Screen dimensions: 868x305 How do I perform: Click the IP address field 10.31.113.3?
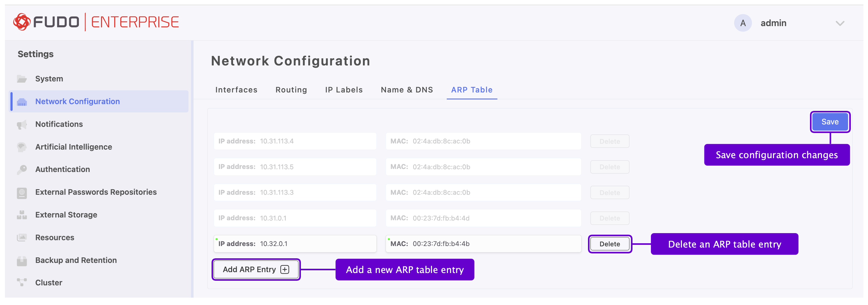pyautogui.click(x=295, y=193)
